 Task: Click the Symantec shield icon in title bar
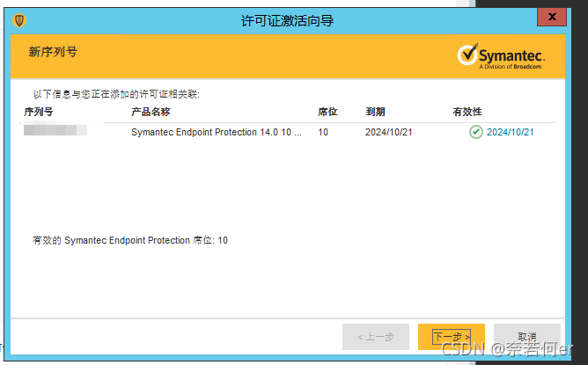coord(19,20)
